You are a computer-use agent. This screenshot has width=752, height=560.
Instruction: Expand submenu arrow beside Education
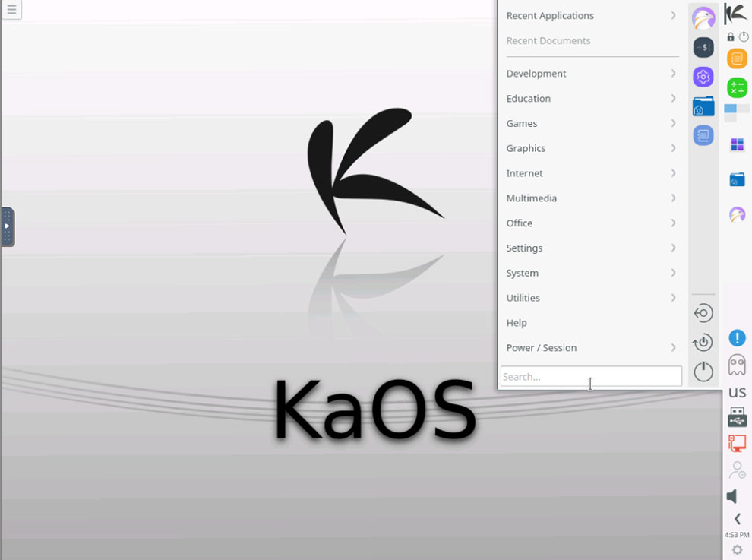[673, 98]
